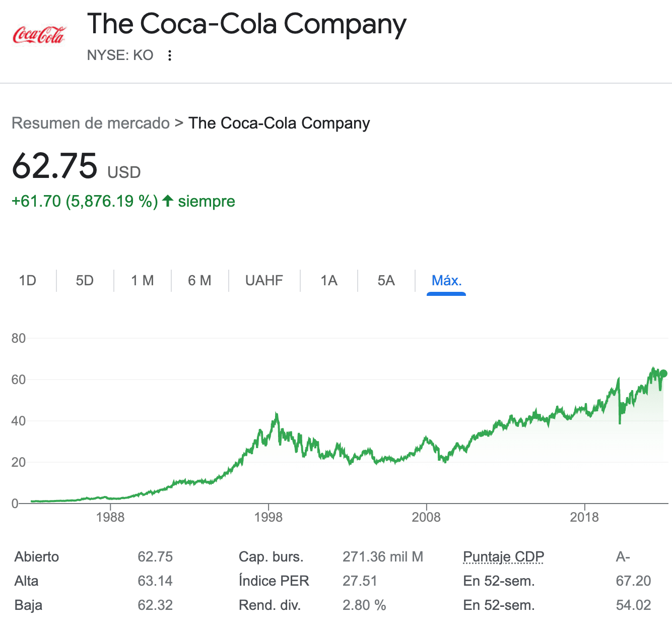Open the three-dot more options menu

(x=170, y=55)
